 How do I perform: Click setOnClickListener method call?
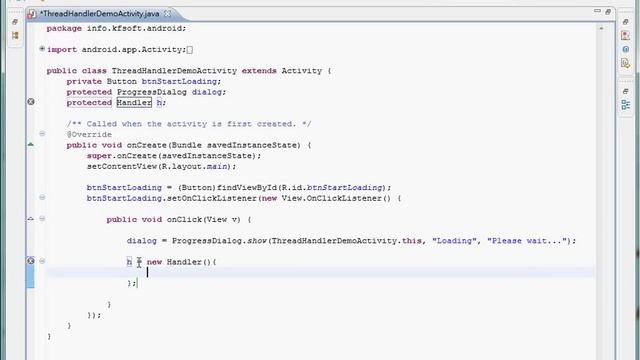click(212, 198)
